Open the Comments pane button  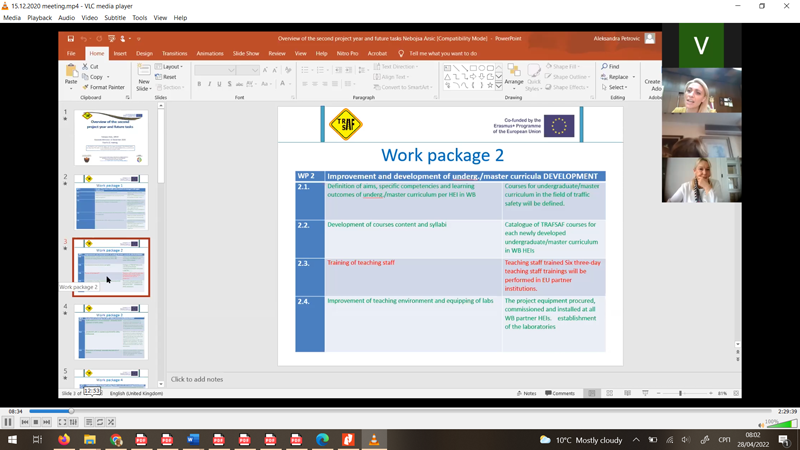(560, 393)
